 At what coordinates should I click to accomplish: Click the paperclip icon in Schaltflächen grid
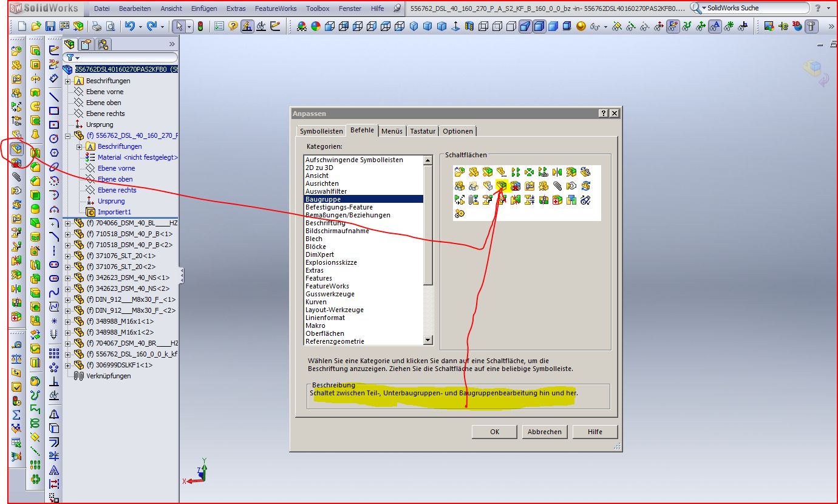pos(557,186)
